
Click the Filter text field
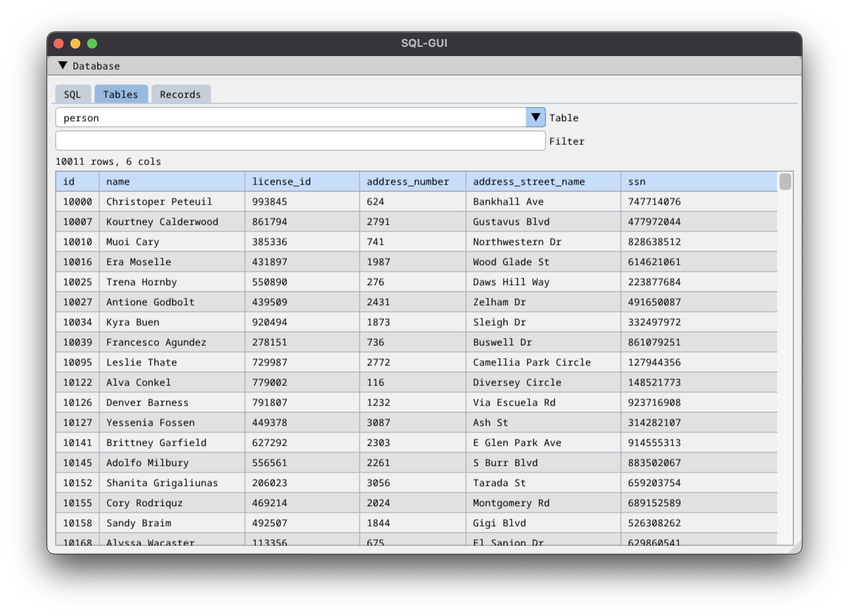point(300,141)
